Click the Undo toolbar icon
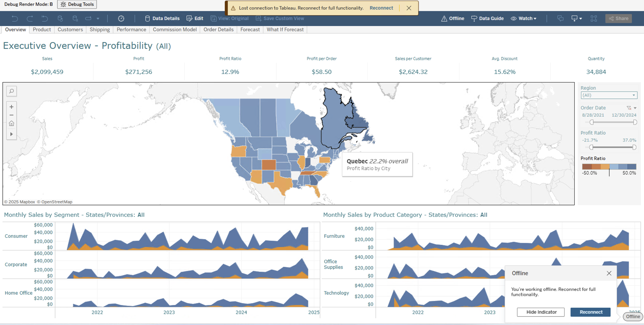 [15, 19]
